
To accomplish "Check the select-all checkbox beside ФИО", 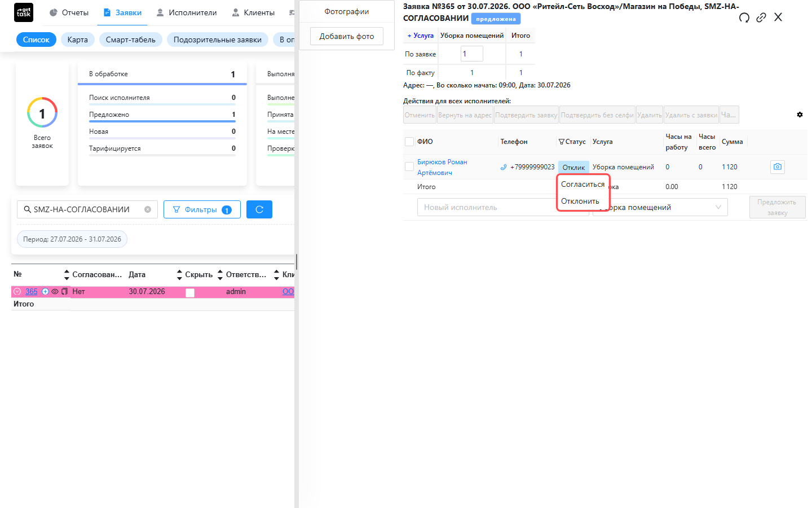I will (409, 142).
